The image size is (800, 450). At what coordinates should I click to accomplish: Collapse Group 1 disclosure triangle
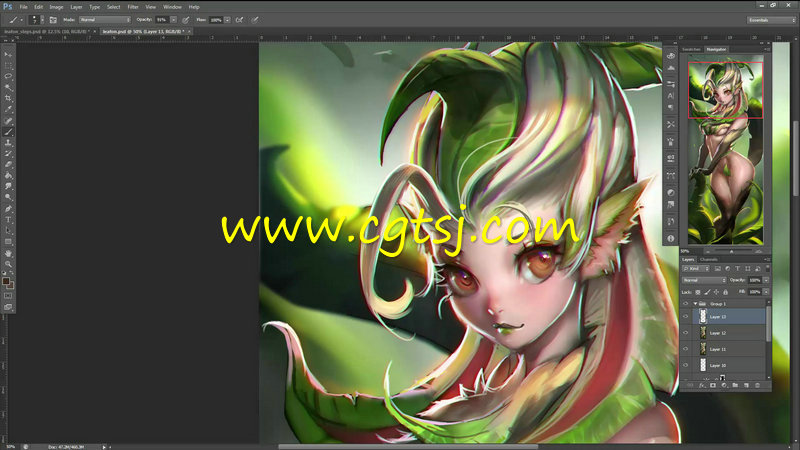695,304
